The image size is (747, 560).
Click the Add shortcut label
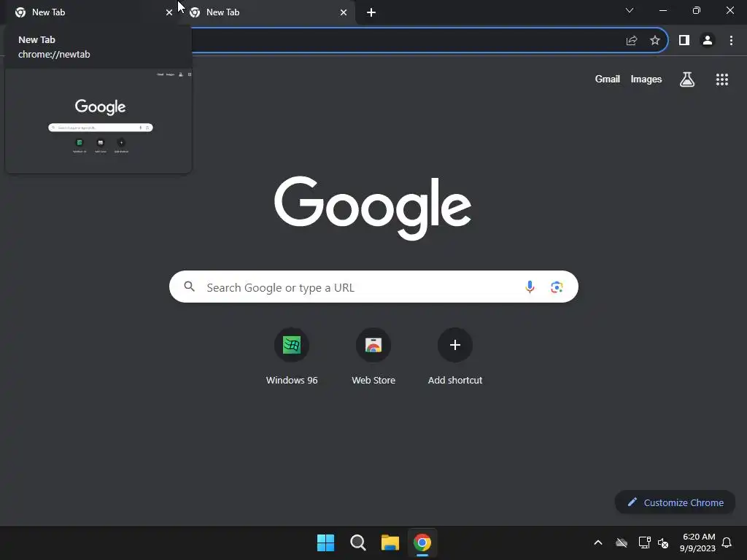pyautogui.click(x=455, y=380)
